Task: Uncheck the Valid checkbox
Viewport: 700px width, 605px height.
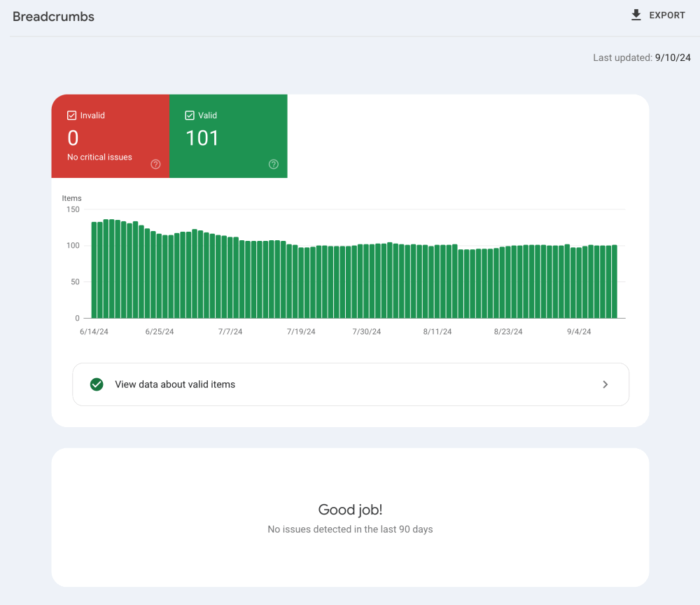Action: coord(190,116)
